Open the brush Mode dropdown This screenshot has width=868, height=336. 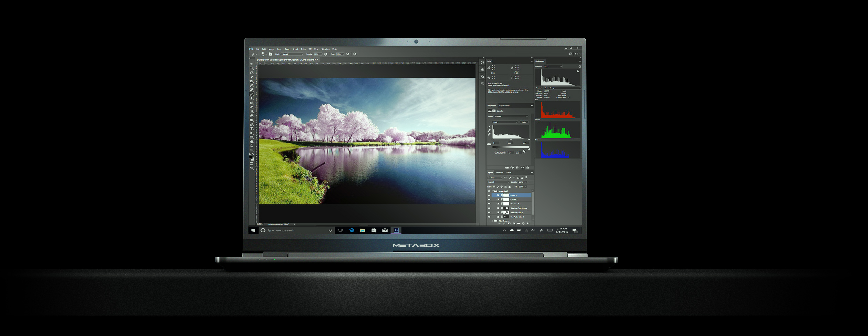(292, 54)
